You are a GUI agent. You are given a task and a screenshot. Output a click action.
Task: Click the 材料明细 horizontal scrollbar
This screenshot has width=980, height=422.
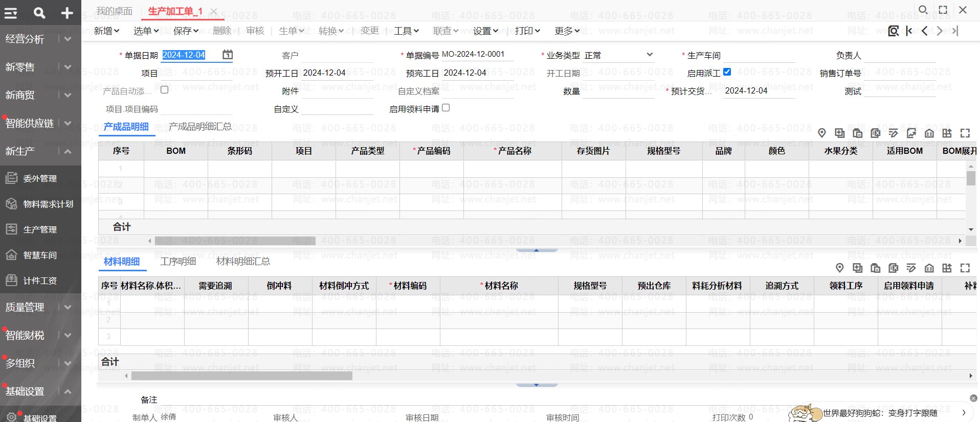point(242,376)
